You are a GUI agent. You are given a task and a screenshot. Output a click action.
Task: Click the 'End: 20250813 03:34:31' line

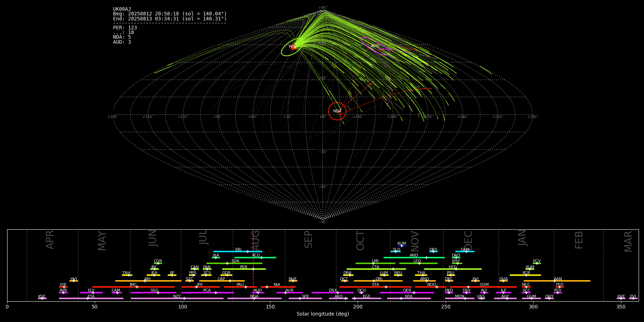(x=170, y=19)
